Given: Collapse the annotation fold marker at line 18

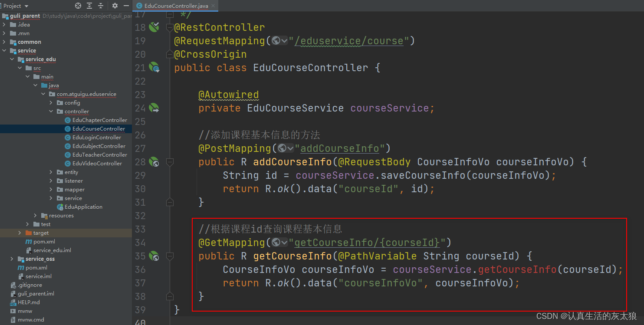Looking at the screenshot, I should click(x=170, y=27).
